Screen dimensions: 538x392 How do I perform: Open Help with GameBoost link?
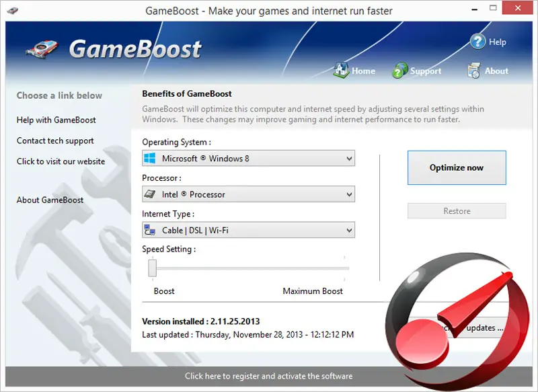pyautogui.click(x=56, y=120)
